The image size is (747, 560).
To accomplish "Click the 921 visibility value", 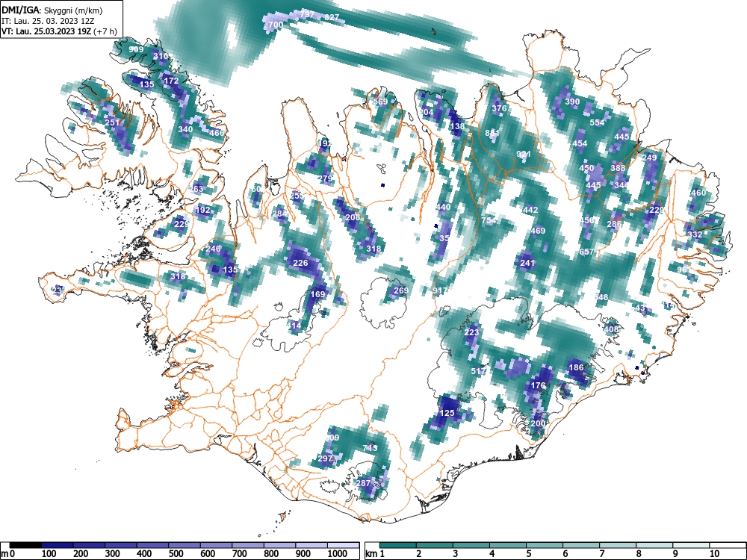I will (x=524, y=155).
